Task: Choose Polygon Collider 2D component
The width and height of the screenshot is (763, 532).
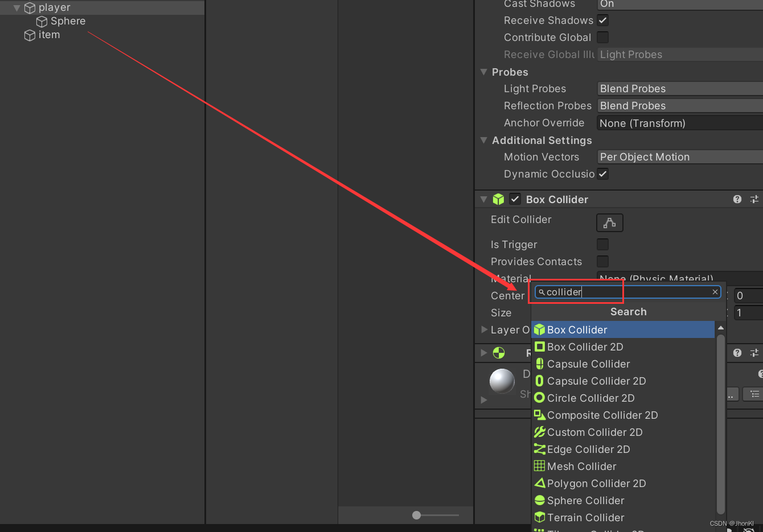Action: click(623, 484)
